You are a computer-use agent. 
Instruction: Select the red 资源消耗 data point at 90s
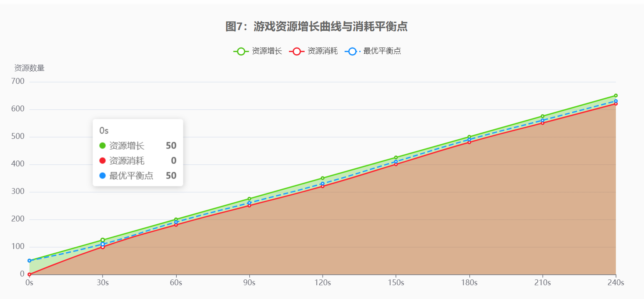coord(249,206)
